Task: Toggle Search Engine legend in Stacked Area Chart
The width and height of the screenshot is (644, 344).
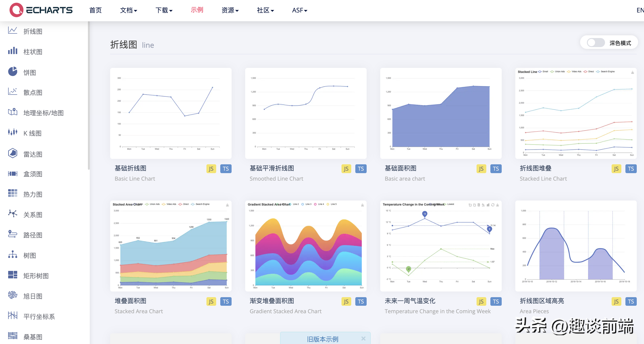Action: 200,204
